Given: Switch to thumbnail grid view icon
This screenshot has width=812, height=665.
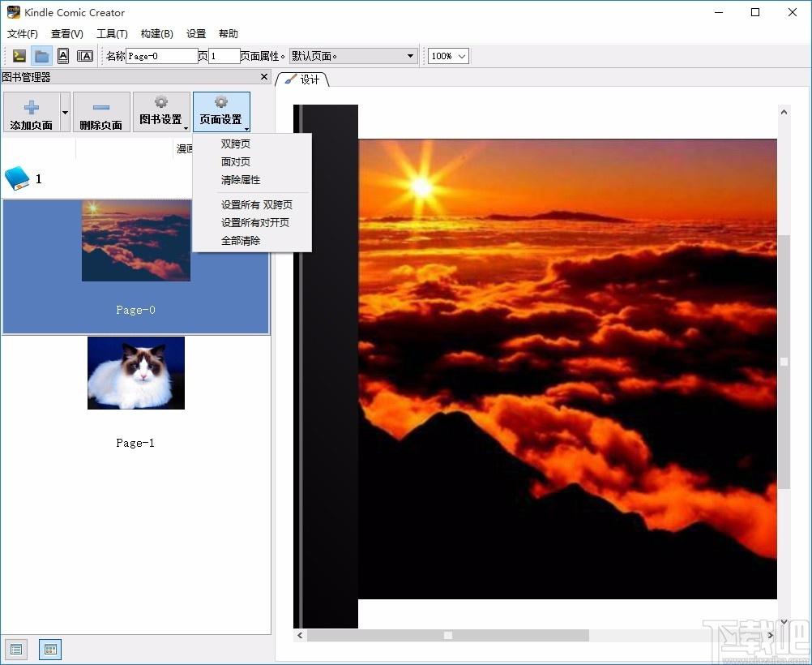Looking at the screenshot, I should click(x=50, y=650).
